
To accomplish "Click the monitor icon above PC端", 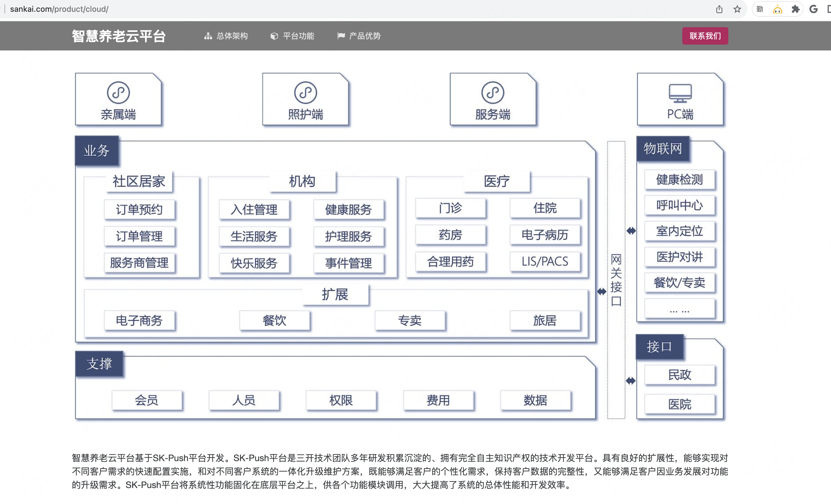I will (680, 93).
